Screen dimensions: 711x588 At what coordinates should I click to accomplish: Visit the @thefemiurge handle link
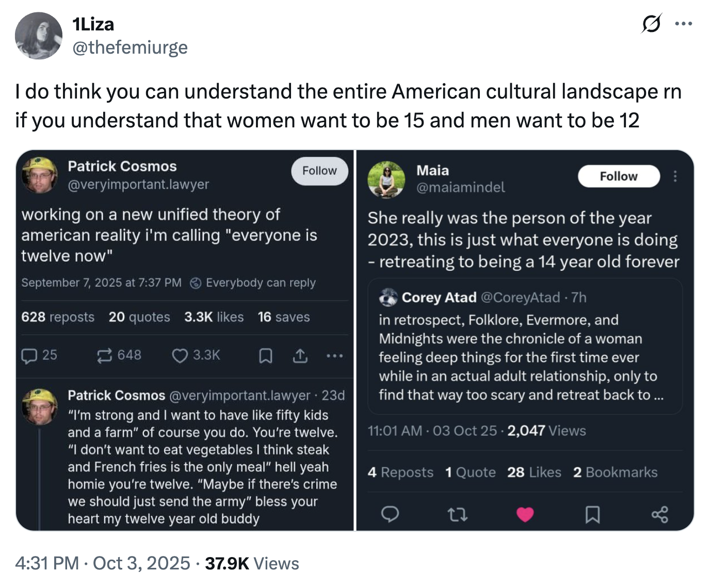click(130, 47)
